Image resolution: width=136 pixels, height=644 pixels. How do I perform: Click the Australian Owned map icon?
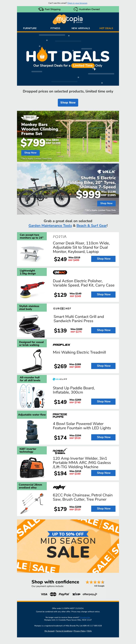[75, 9]
